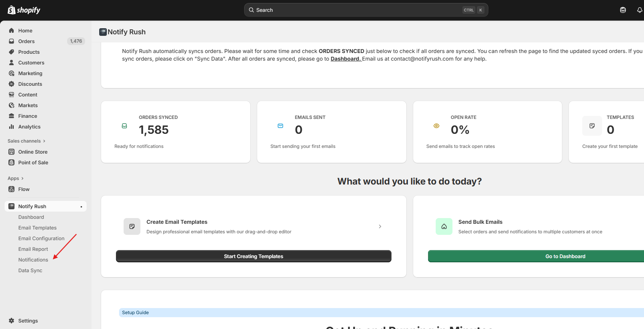Viewport: 644px width, 329px height.
Task: Click the Shopify logo
Action: pyautogui.click(x=24, y=10)
